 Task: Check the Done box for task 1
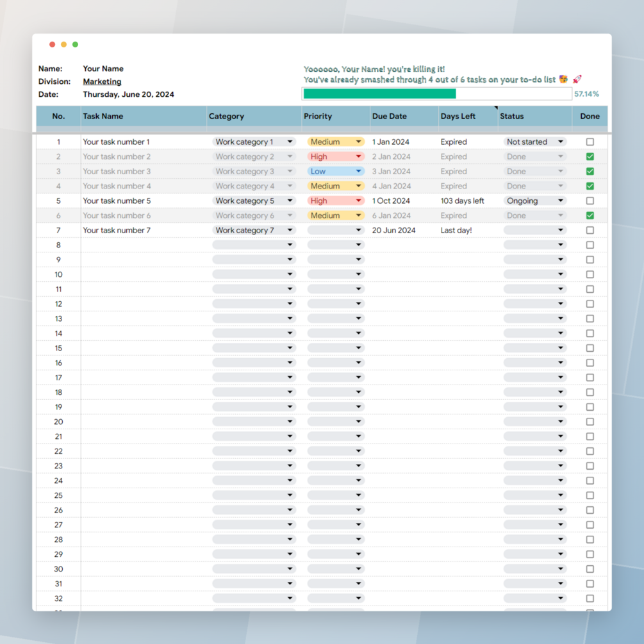pyautogui.click(x=590, y=142)
